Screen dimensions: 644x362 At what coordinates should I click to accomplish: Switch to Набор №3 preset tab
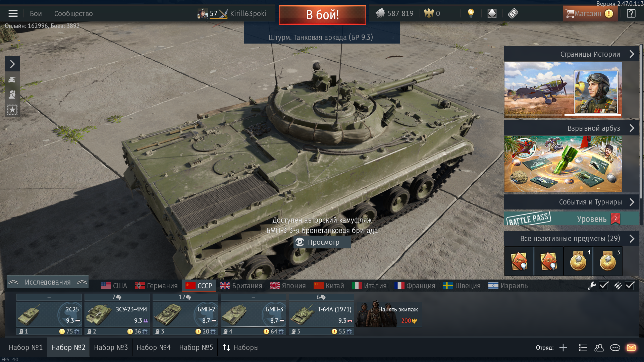(x=111, y=348)
